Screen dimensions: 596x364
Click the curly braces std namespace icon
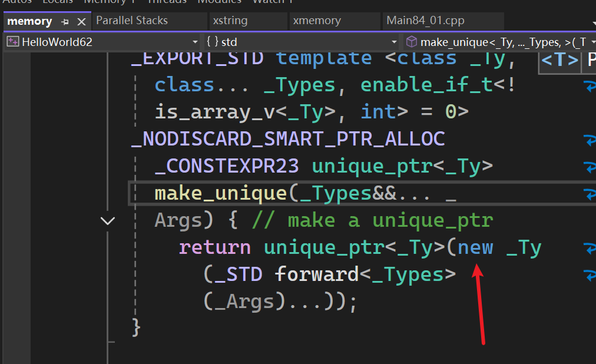212,42
